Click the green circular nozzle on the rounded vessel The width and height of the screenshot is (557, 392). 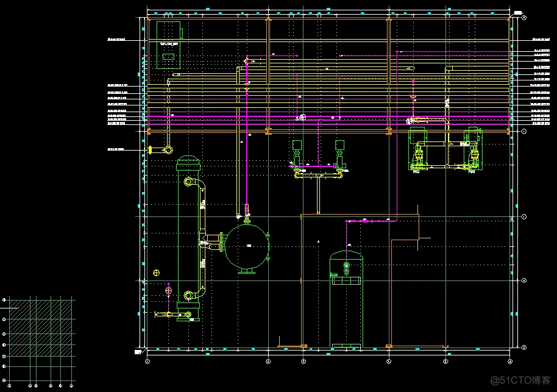[x=346, y=265]
